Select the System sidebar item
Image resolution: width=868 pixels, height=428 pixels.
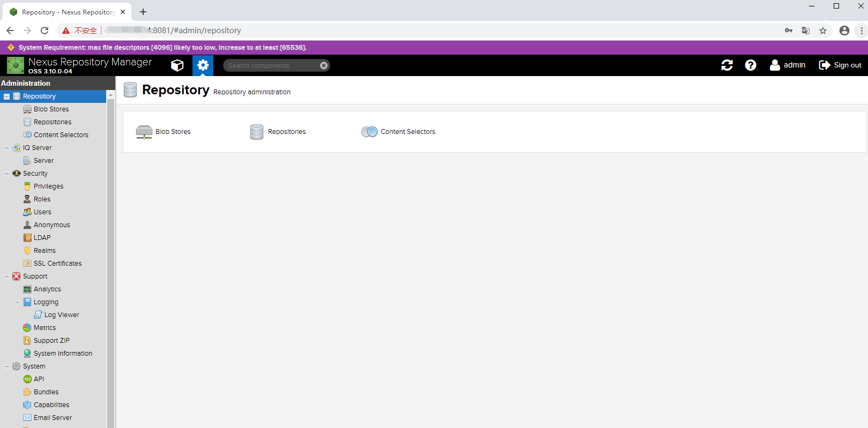(x=29, y=366)
